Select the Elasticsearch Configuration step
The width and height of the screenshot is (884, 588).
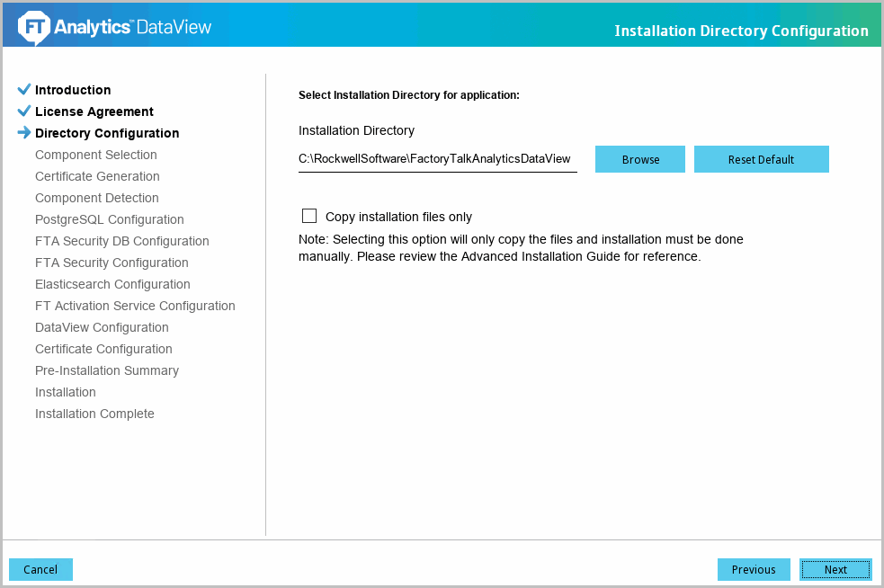(112, 284)
